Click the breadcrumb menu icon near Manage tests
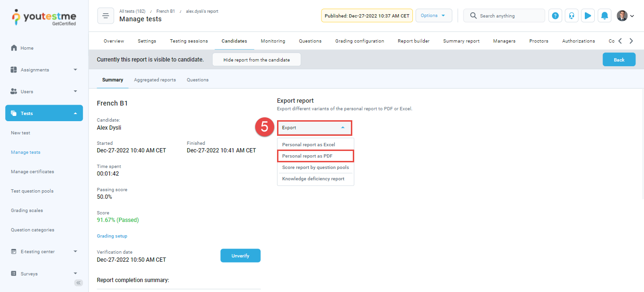 105,16
